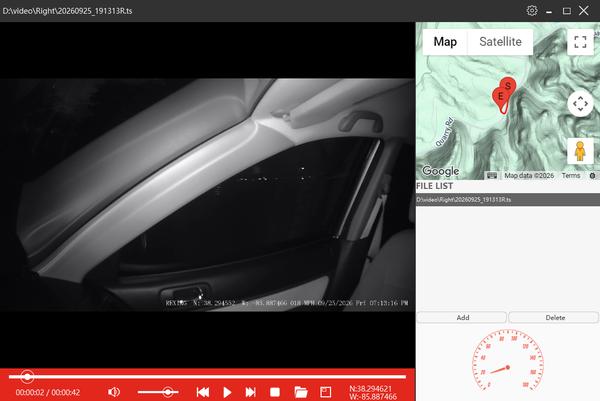Click the snapshot/screen capture icon

click(325, 392)
